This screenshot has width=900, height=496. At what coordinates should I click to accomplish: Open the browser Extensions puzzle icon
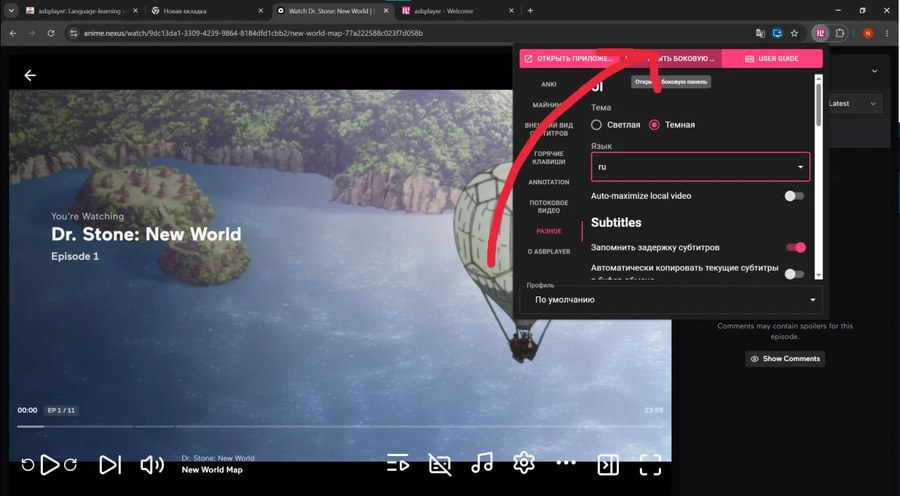click(x=840, y=33)
